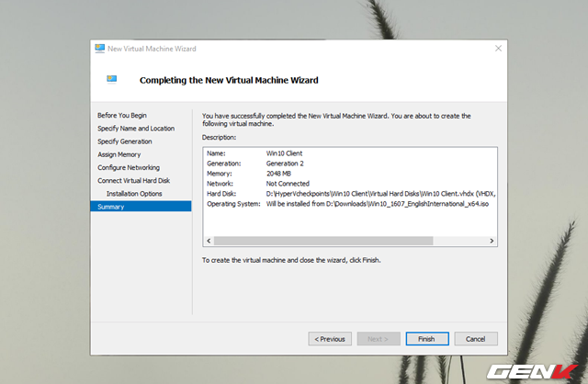Click the 'To create the virtual machine' instruction text
The image size is (588, 384).
pos(291,260)
